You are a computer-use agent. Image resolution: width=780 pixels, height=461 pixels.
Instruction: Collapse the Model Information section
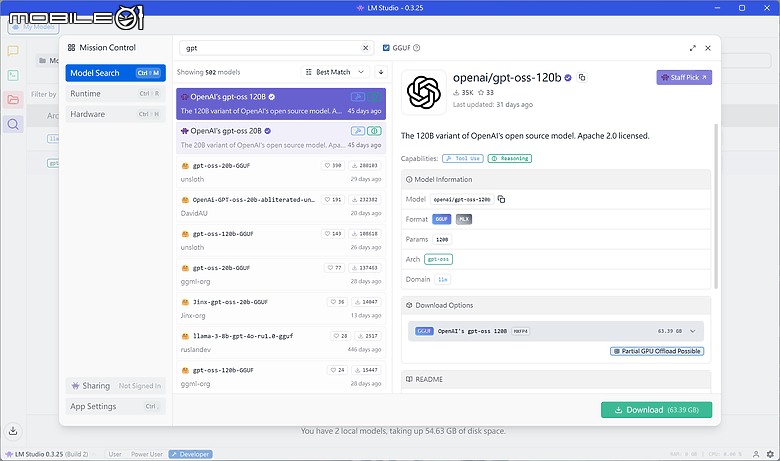pos(556,179)
